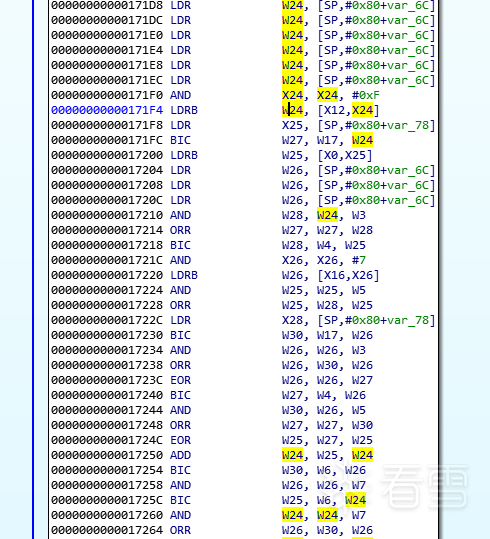Select the LDRB mnemonic at 171F4
The height and width of the screenshot is (539, 490).
pos(184,110)
